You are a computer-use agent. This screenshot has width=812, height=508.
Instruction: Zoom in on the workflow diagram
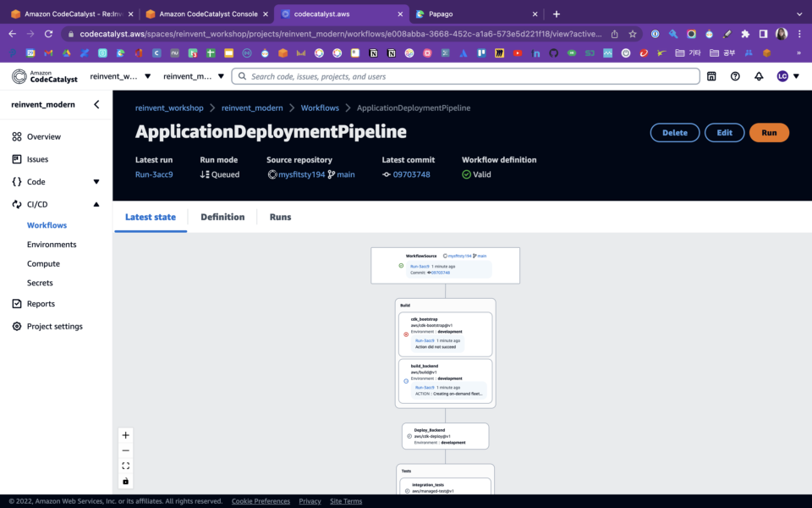(125, 434)
